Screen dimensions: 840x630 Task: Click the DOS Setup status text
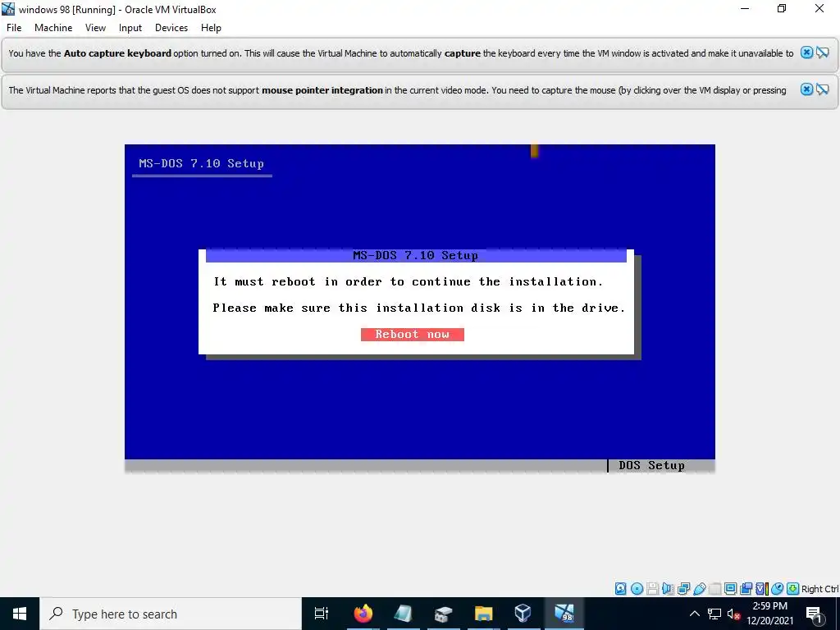651,465
